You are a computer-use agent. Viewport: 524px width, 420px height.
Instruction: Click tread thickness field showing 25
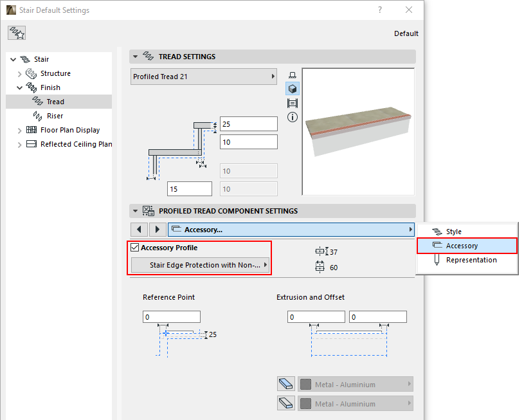click(249, 124)
